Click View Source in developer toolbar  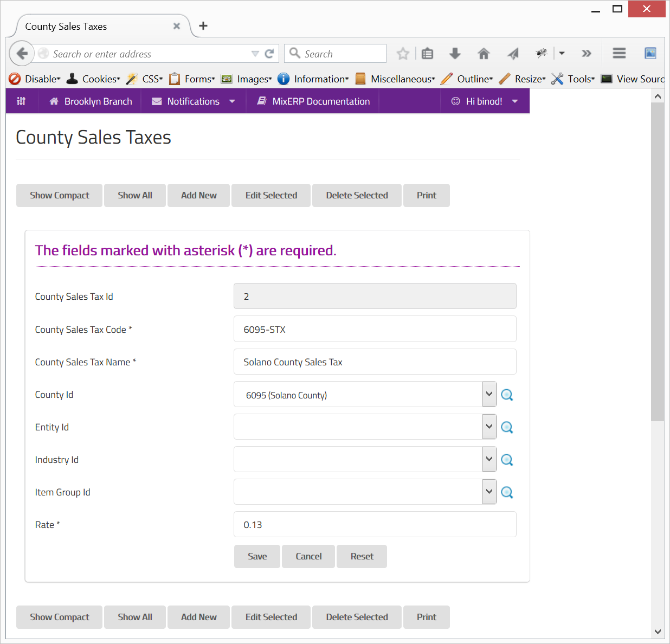point(633,79)
